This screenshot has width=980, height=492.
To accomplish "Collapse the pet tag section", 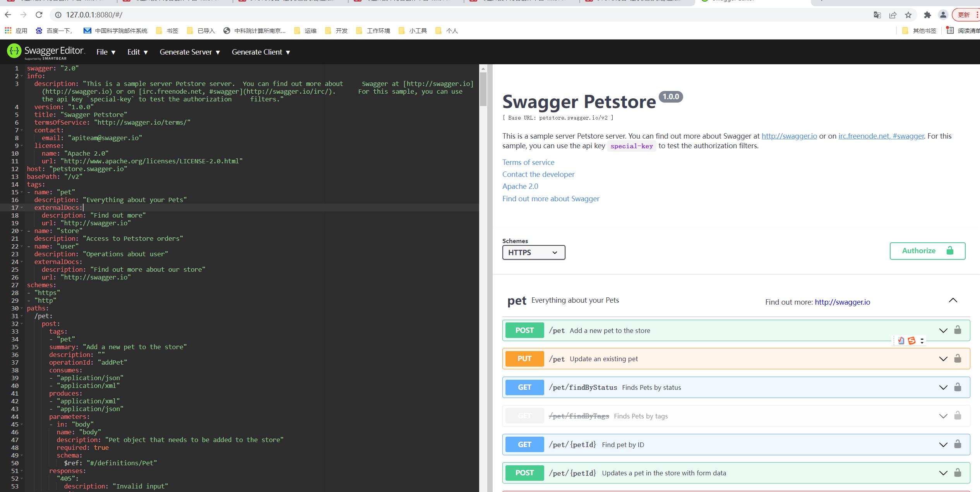I will coord(953,300).
